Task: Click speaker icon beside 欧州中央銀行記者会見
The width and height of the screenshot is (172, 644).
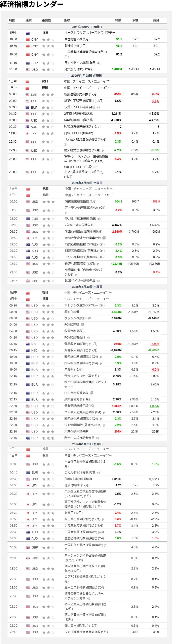Action: point(97,438)
